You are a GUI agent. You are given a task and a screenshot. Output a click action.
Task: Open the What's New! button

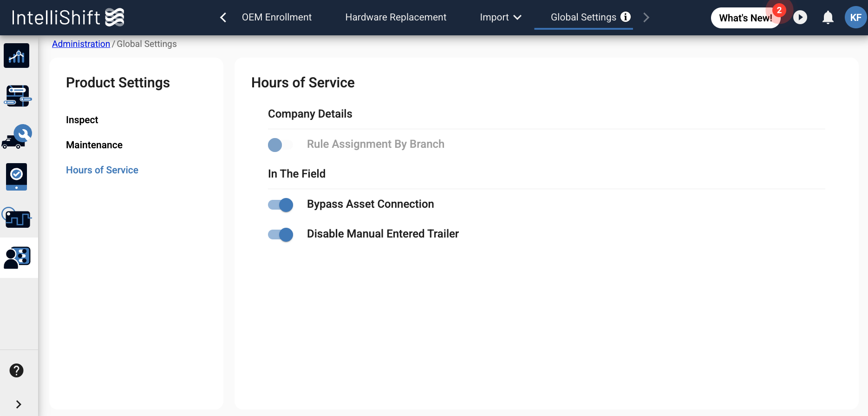click(745, 18)
